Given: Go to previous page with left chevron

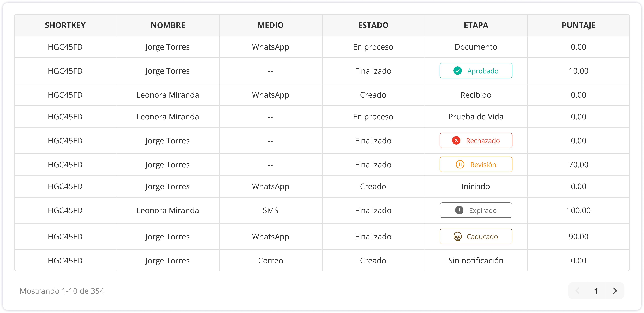Looking at the screenshot, I should pyautogui.click(x=577, y=291).
